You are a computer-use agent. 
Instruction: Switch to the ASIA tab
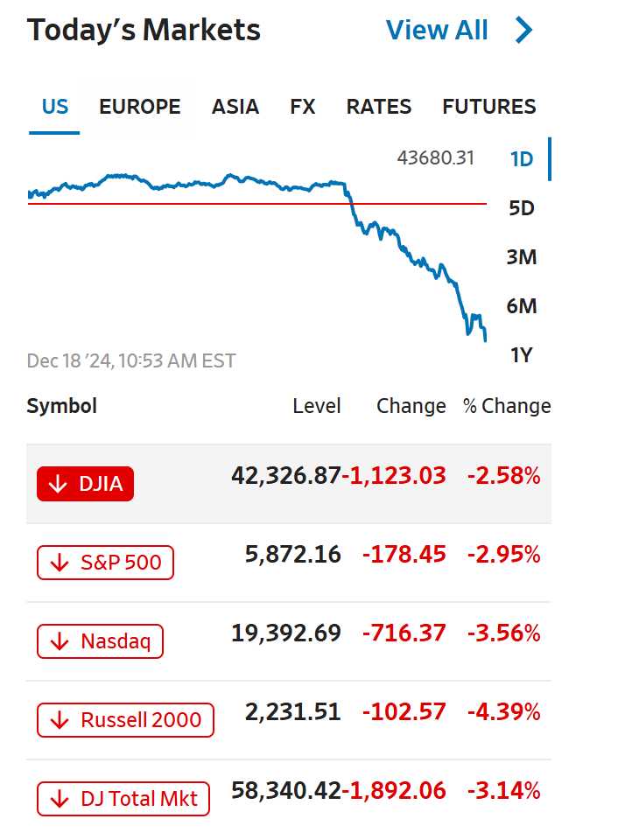[235, 107]
